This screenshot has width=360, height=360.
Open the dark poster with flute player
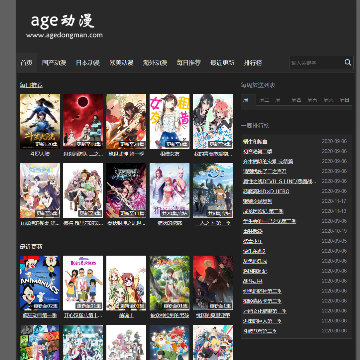click(x=126, y=190)
